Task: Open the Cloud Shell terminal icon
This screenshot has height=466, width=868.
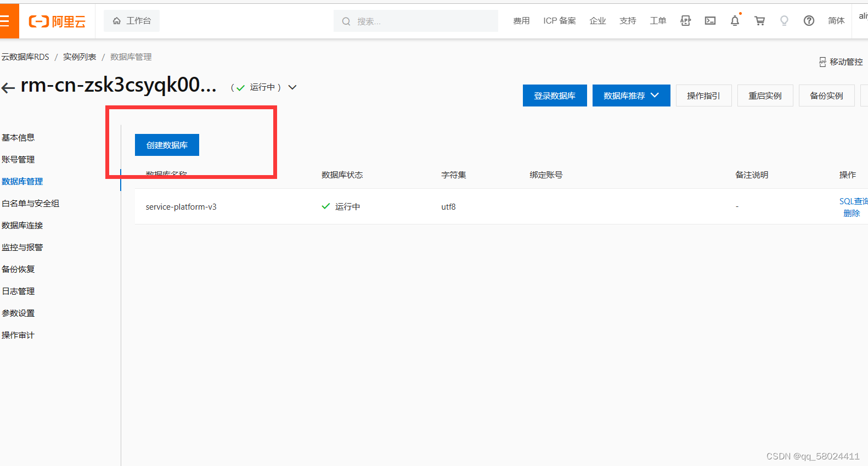Action: pyautogui.click(x=710, y=21)
